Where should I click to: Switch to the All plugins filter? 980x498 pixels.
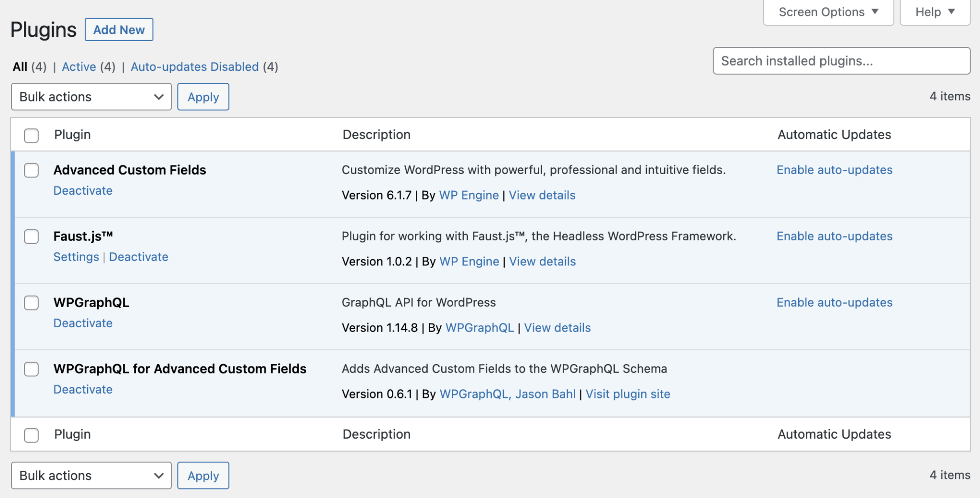(x=20, y=66)
